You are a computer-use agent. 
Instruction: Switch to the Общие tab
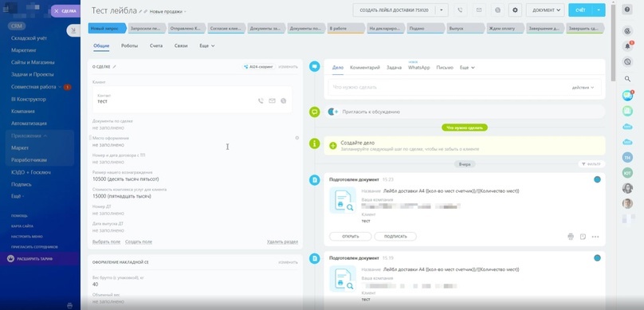pos(101,45)
